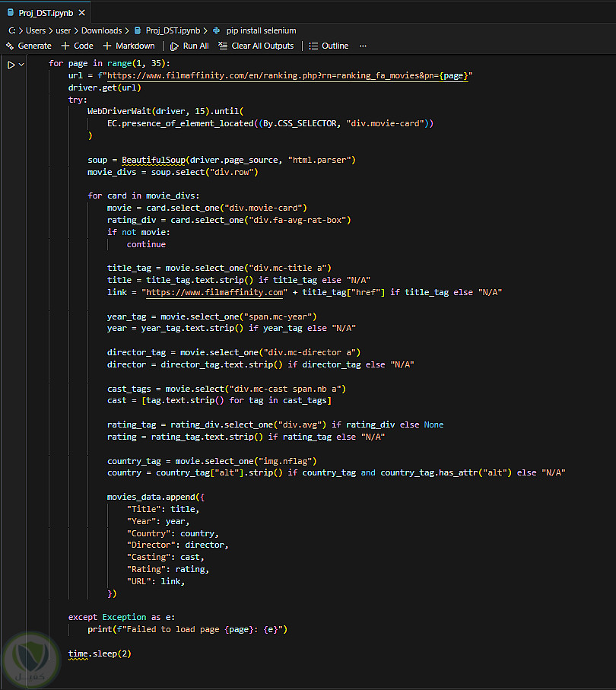Click the Run All play icon
Viewport: 616px width, 690px height.
[x=174, y=46]
